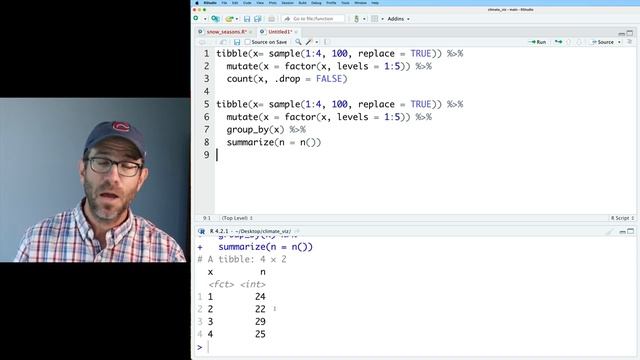Click the Save All documents icon

pos(258,19)
